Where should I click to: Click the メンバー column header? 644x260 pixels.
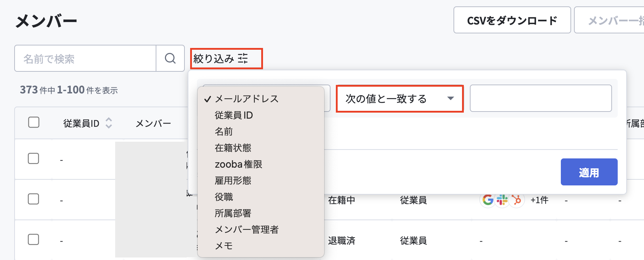coord(154,123)
